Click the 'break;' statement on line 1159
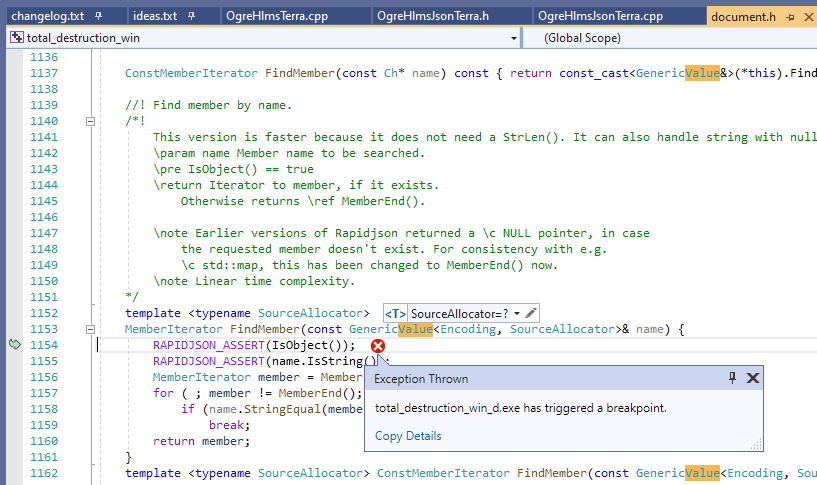The height and width of the screenshot is (485, 817). pos(230,425)
